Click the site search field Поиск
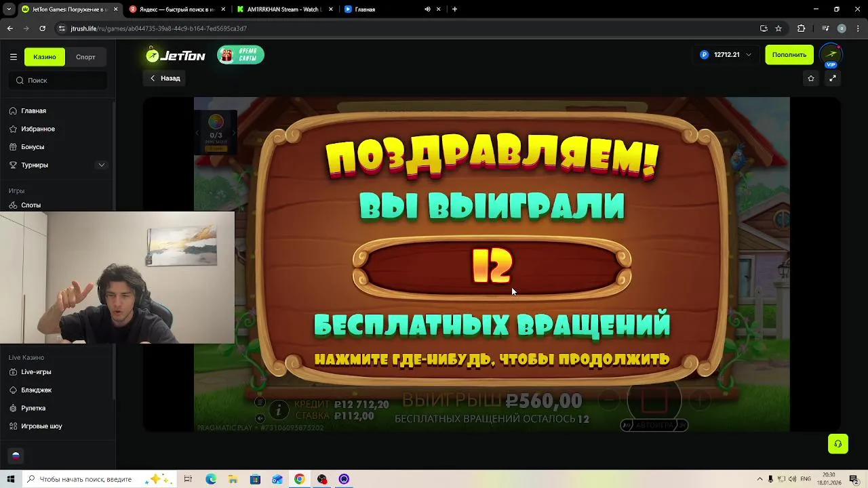 tap(59, 81)
